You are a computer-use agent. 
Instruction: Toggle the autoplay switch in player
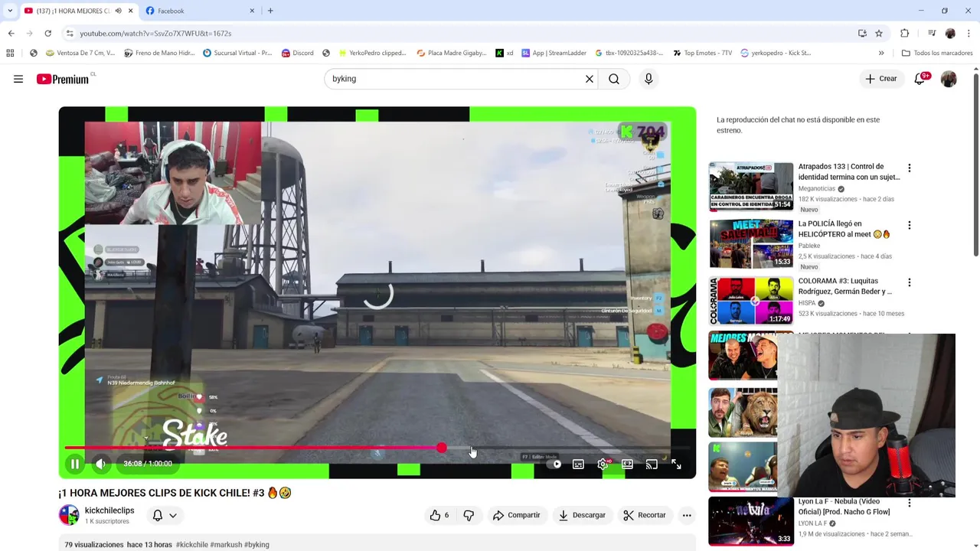[554, 464]
